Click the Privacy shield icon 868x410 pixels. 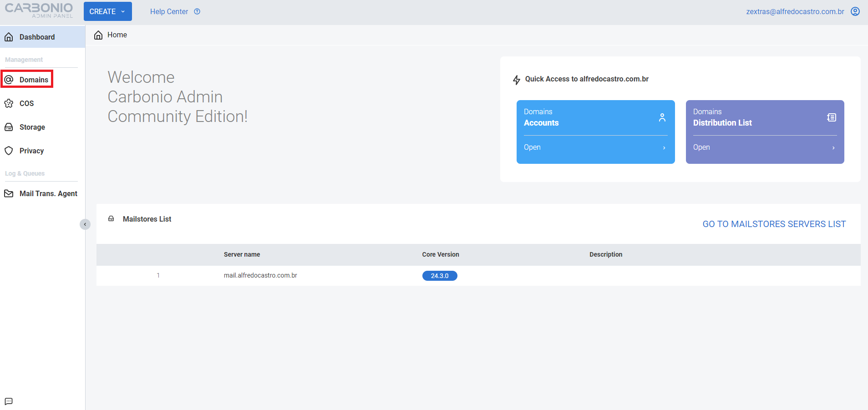9,151
